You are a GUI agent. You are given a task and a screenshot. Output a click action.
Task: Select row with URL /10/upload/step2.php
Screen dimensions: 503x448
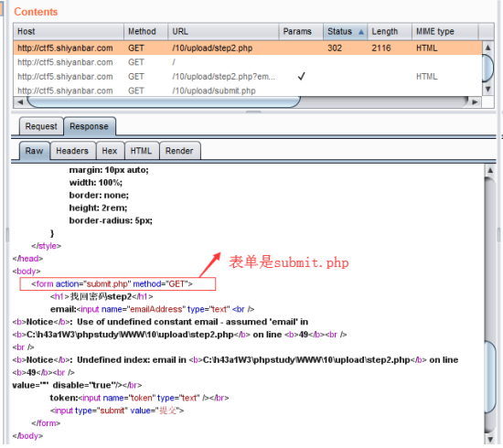247,48
